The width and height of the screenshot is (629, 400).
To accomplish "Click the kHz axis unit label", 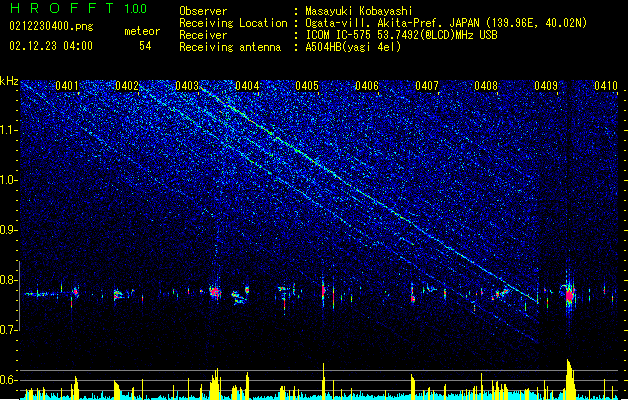I will point(9,81).
